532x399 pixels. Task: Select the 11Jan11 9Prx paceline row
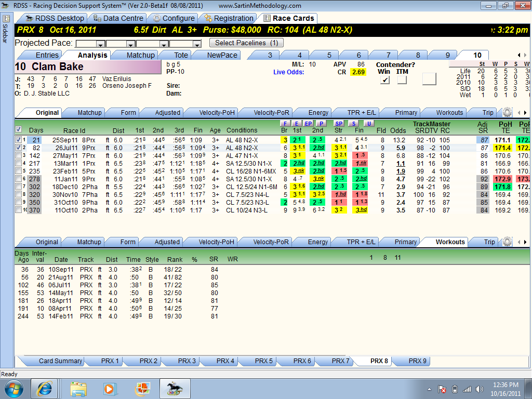pyautogui.click(x=271, y=179)
